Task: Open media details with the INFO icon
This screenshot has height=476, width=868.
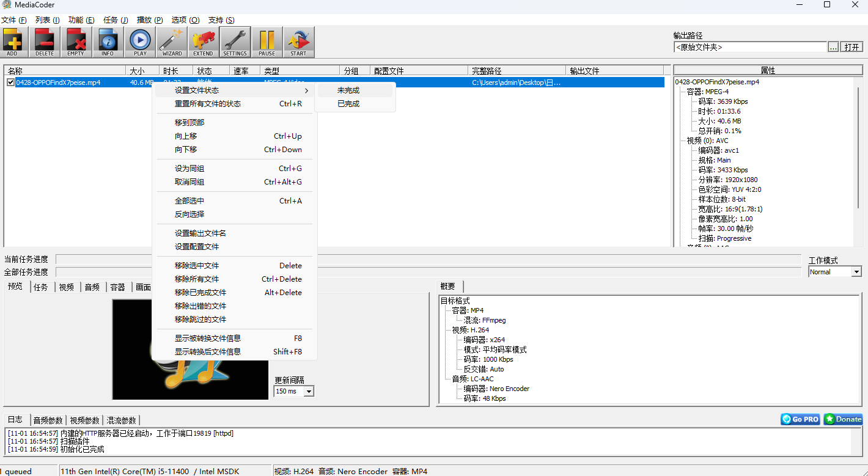Action: pos(108,42)
